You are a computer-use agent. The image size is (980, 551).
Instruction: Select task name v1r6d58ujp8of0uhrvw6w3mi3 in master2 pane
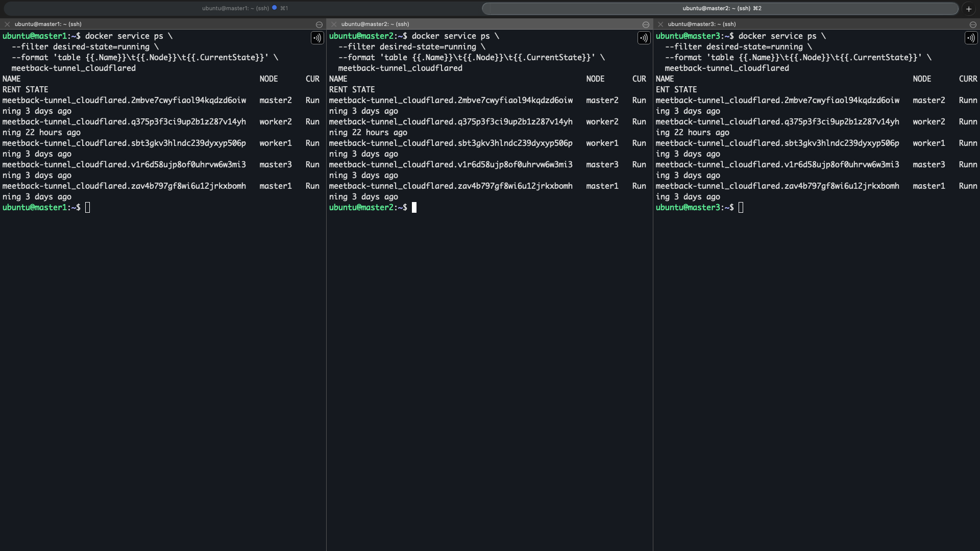click(x=451, y=165)
